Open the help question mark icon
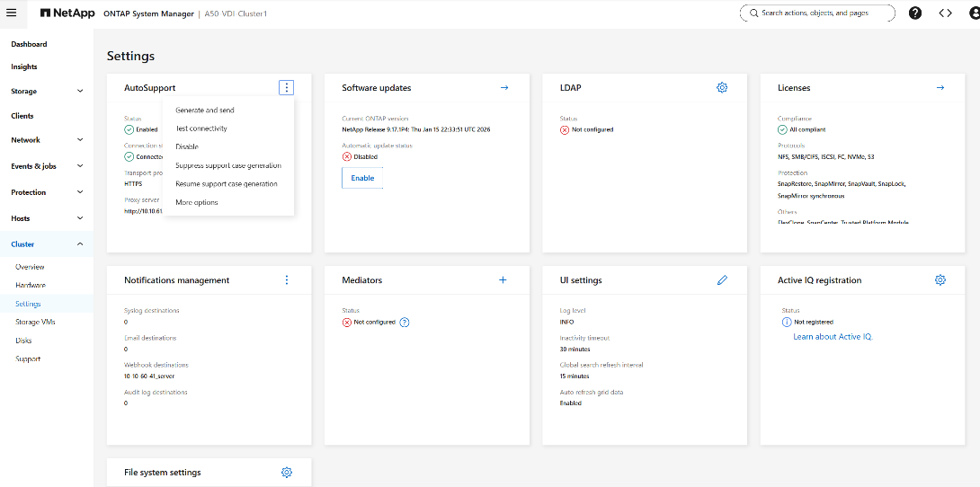The width and height of the screenshot is (980, 487). coord(915,13)
